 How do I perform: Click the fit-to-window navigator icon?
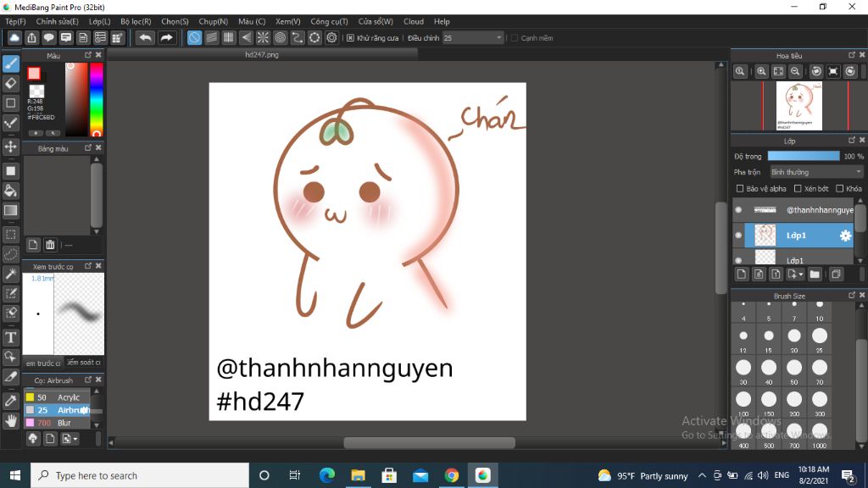(x=778, y=71)
